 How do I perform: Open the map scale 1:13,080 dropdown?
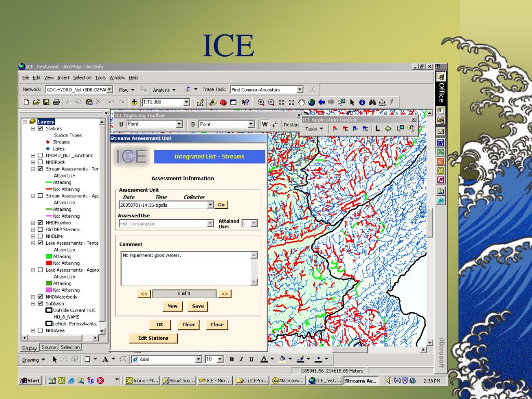(187, 102)
